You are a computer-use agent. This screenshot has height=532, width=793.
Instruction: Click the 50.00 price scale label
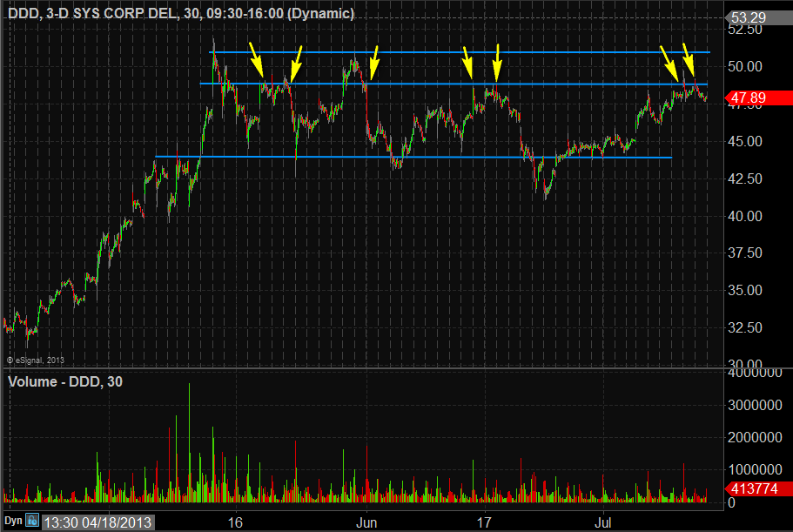[744, 66]
